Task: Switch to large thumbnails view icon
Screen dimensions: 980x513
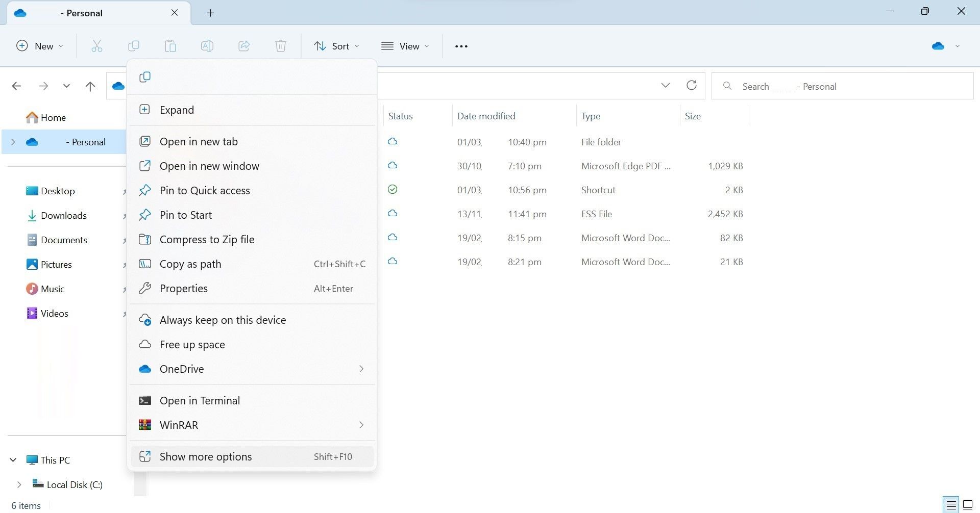Action: [967, 505]
